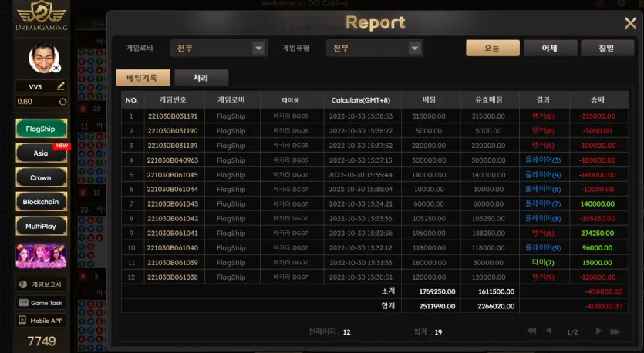Open the FlagShip lobby

click(41, 129)
